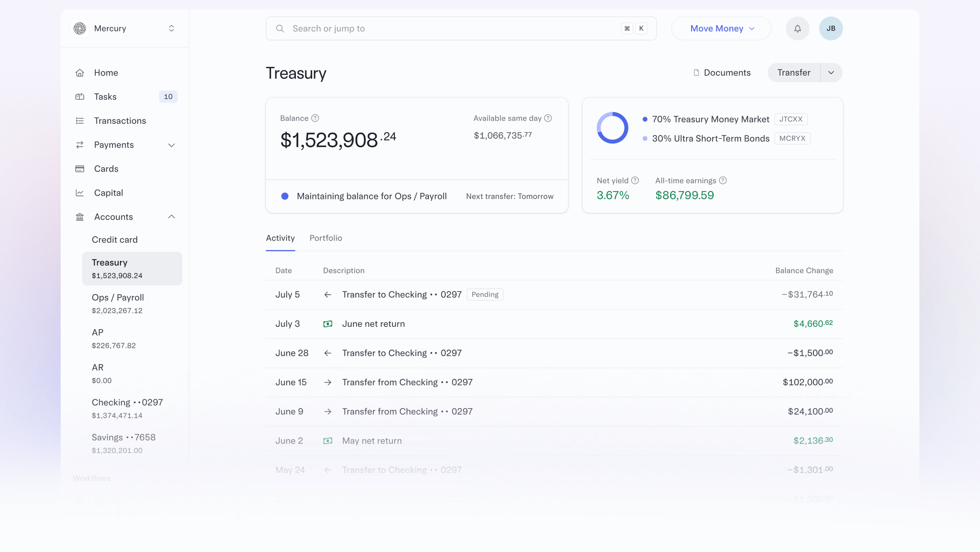The height and width of the screenshot is (552, 980).
Task: Click the Capital chart icon
Action: click(x=80, y=193)
